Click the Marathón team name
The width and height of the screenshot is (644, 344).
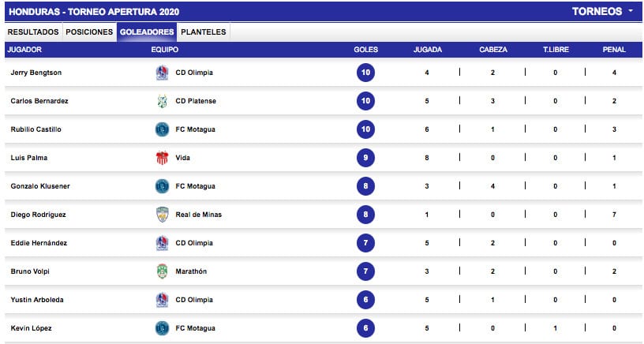point(191,271)
